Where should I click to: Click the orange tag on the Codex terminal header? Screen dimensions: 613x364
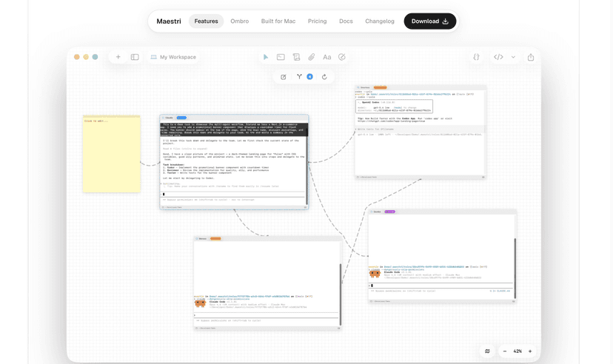[x=380, y=87]
